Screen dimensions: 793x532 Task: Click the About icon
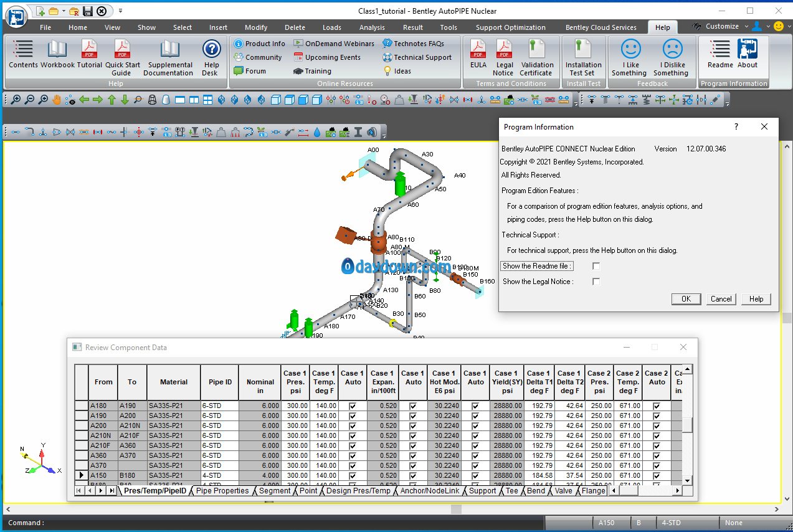tap(748, 54)
